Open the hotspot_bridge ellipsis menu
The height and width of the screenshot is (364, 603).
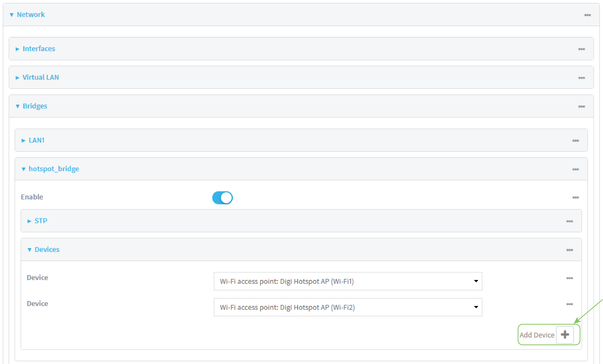(x=575, y=169)
